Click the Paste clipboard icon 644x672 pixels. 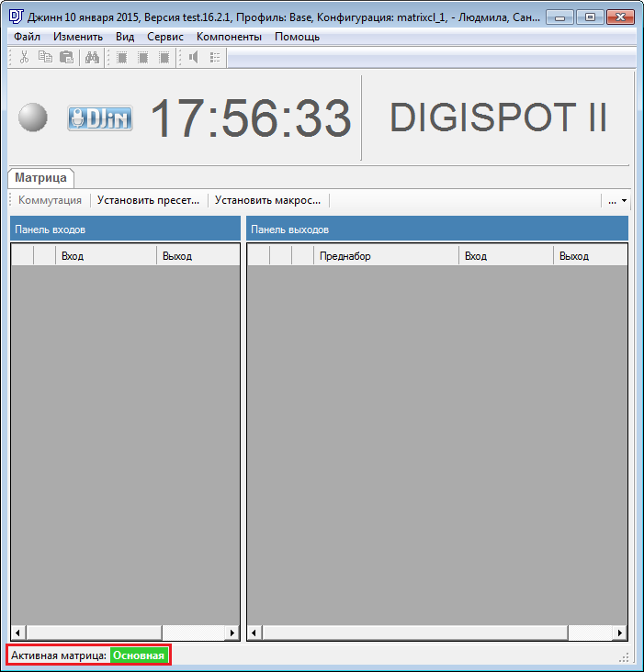(66, 58)
